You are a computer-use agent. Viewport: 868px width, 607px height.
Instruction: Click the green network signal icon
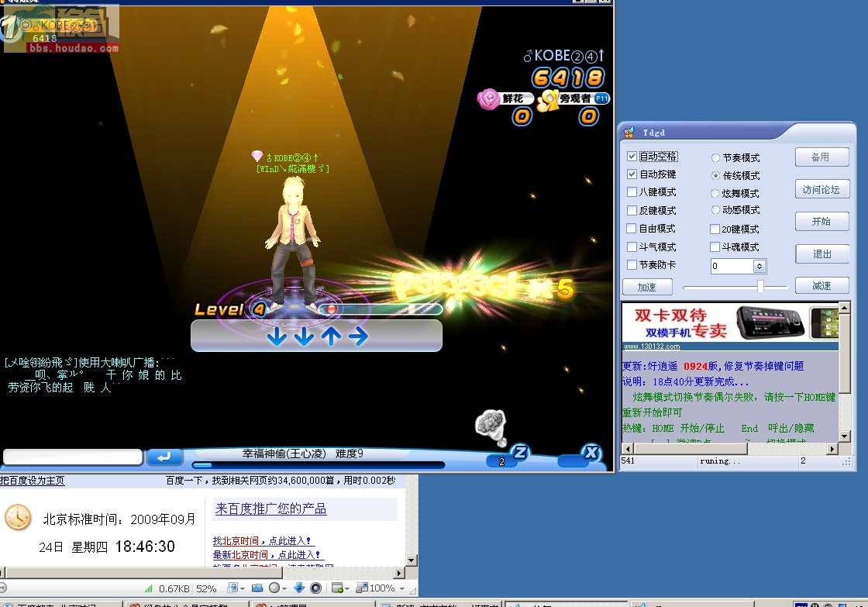148,588
